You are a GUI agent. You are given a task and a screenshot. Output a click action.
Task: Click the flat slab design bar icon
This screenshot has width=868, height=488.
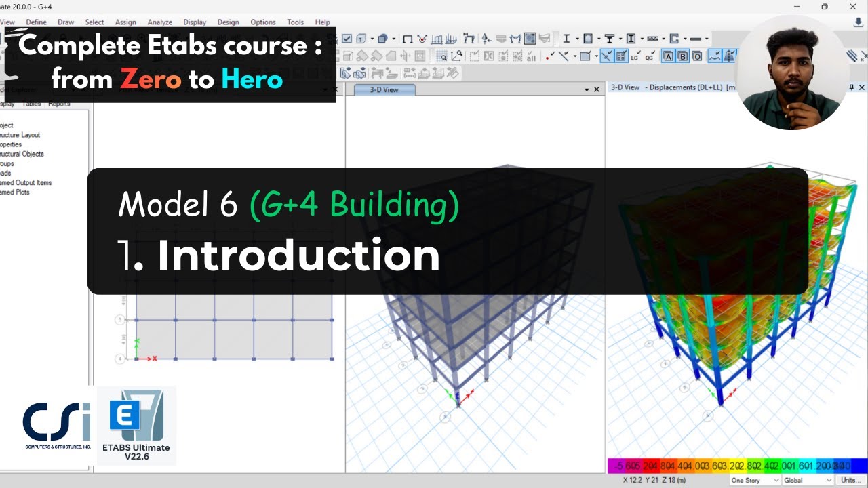(x=695, y=39)
